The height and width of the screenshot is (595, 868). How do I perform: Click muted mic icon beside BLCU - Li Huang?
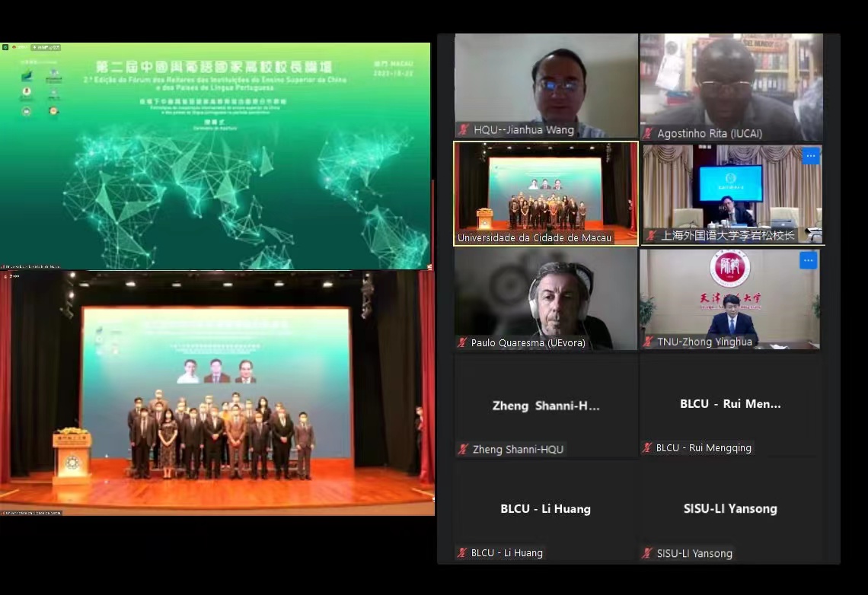462,553
